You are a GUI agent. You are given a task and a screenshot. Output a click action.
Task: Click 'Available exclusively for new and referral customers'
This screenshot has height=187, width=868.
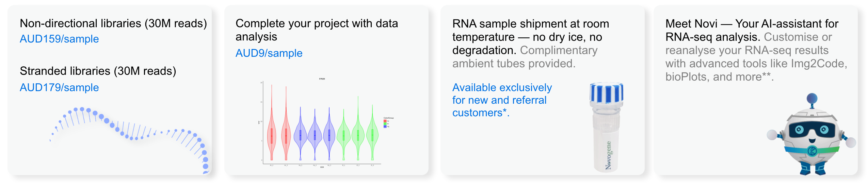pos(502,100)
